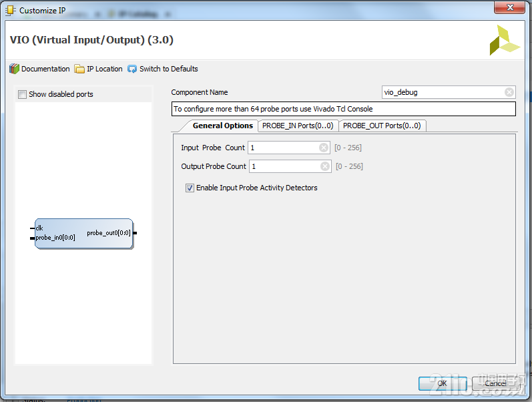This screenshot has height=402, width=532.
Task: Click the Tcl Console hint text box
Action: click(x=343, y=109)
